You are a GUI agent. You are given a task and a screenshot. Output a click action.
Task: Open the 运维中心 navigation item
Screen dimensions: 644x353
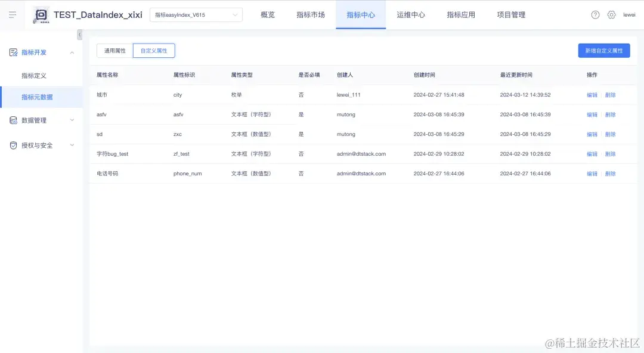coord(410,14)
